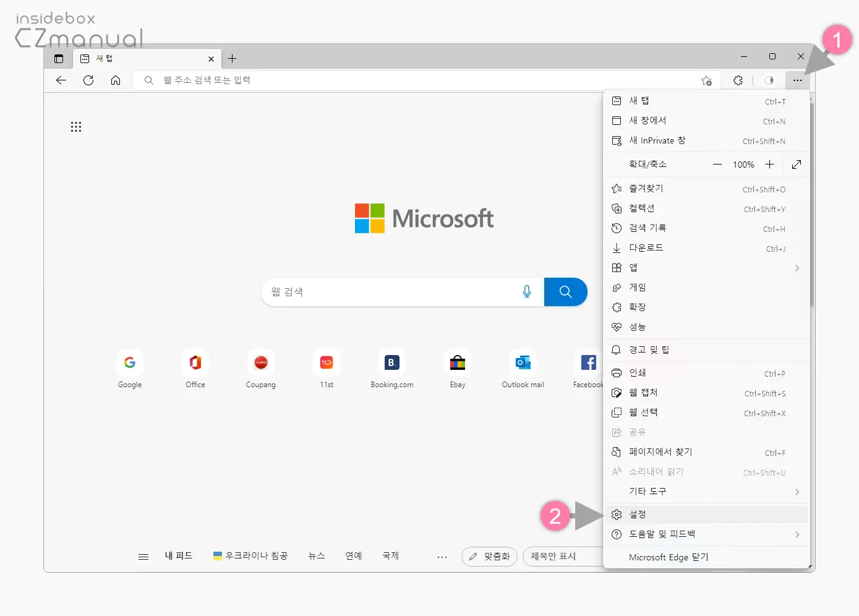
Task: Open 컬렉션 from the menu
Action: coord(706,208)
